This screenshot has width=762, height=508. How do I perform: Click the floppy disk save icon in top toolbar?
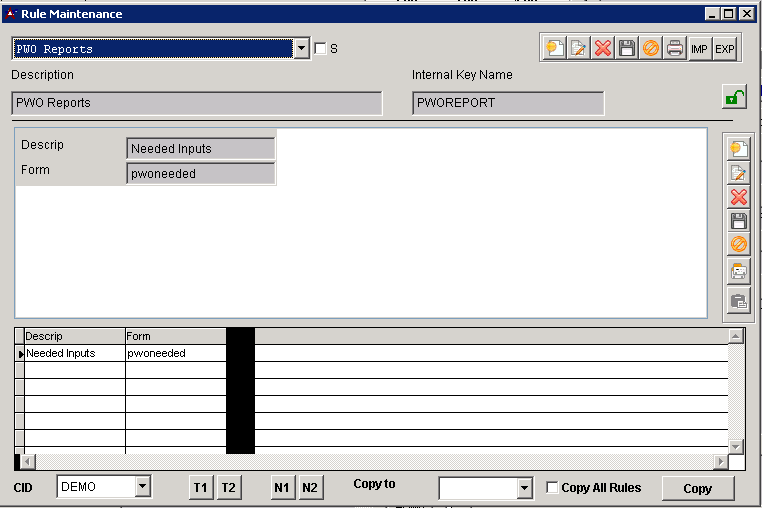[x=627, y=48]
